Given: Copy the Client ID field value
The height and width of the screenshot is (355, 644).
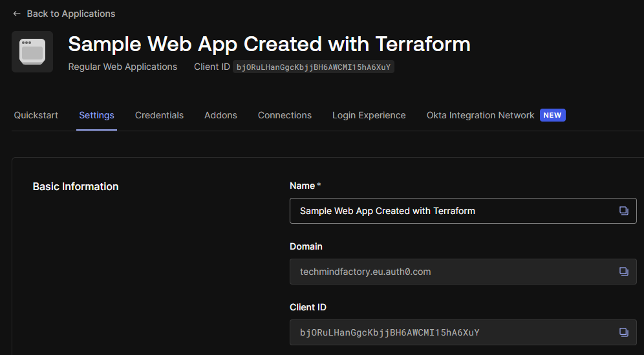Looking at the screenshot, I should [x=623, y=332].
